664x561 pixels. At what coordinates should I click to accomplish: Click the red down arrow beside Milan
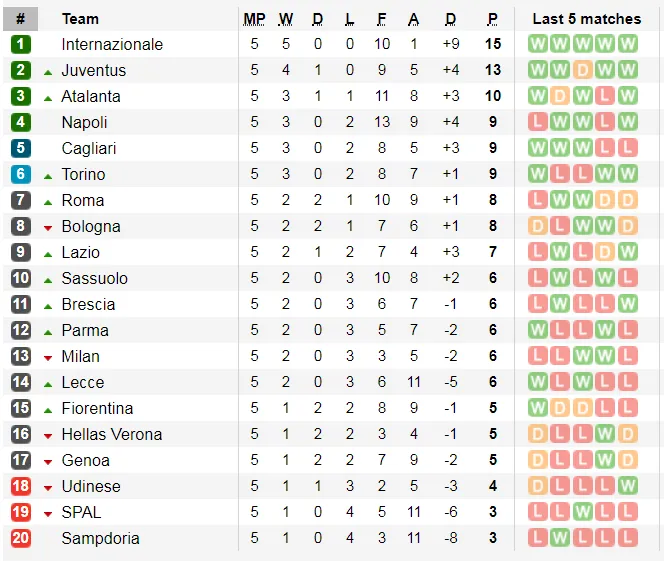pos(48,357)
